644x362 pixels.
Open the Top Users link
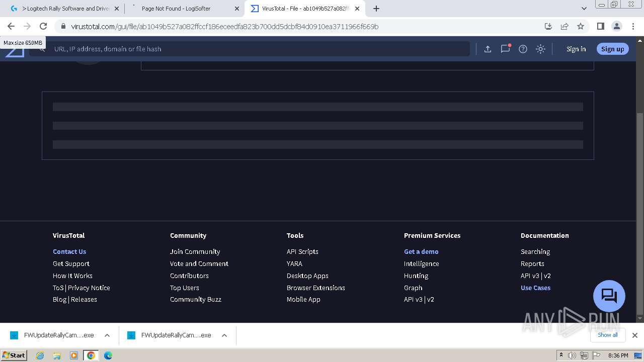(x=184, y=288)
